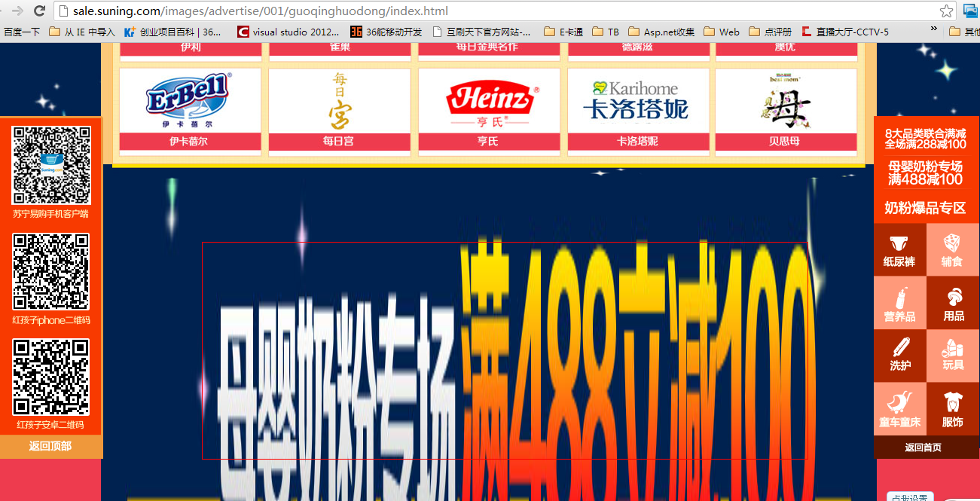Click the 母婴奶粉专场 满488立减100 banner
Viewport: 980px width, 501px height.
coord(505,350)
